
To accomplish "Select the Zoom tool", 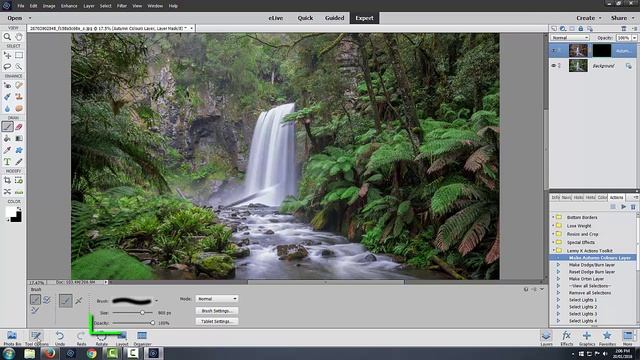I will click(x=7, y=37).
